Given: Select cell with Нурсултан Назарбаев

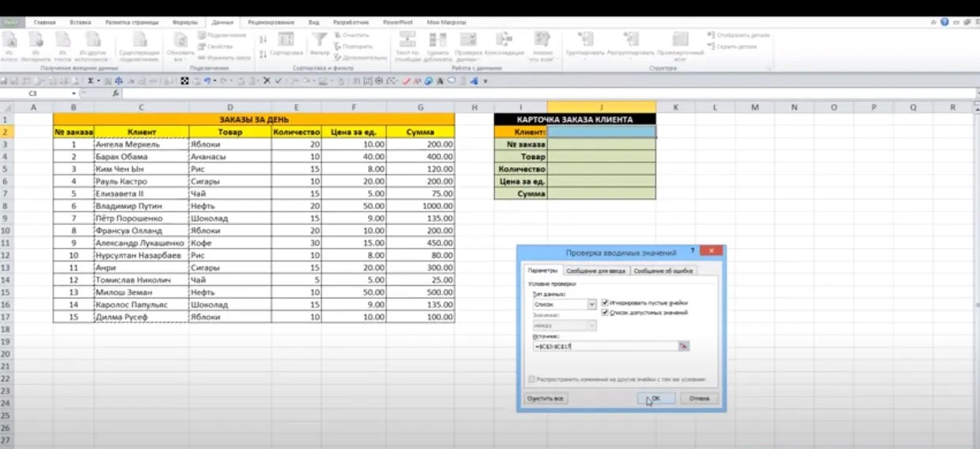Looking at the screenshot, I should pyautogui.click(x=141, y=255).
